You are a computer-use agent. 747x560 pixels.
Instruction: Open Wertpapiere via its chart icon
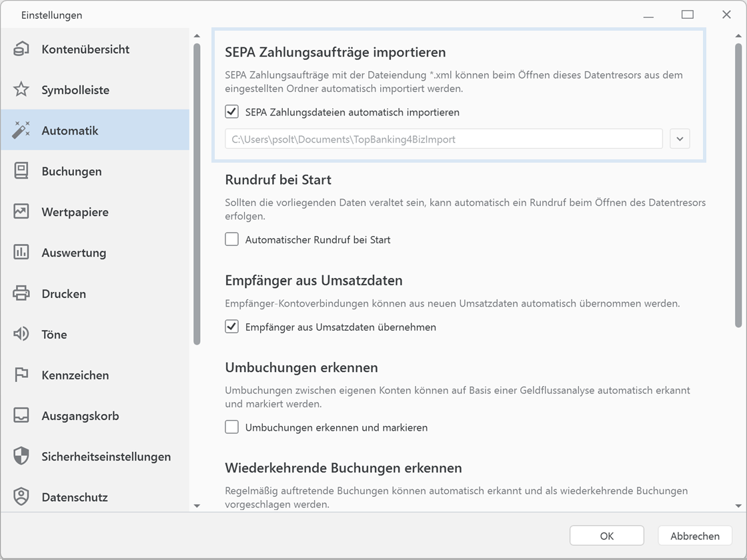point(22,211)
